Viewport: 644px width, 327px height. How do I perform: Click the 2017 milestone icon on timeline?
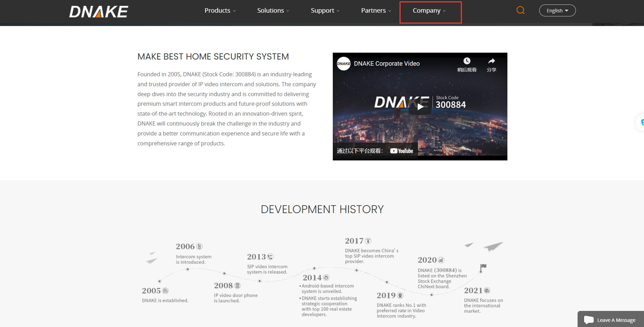368,241
